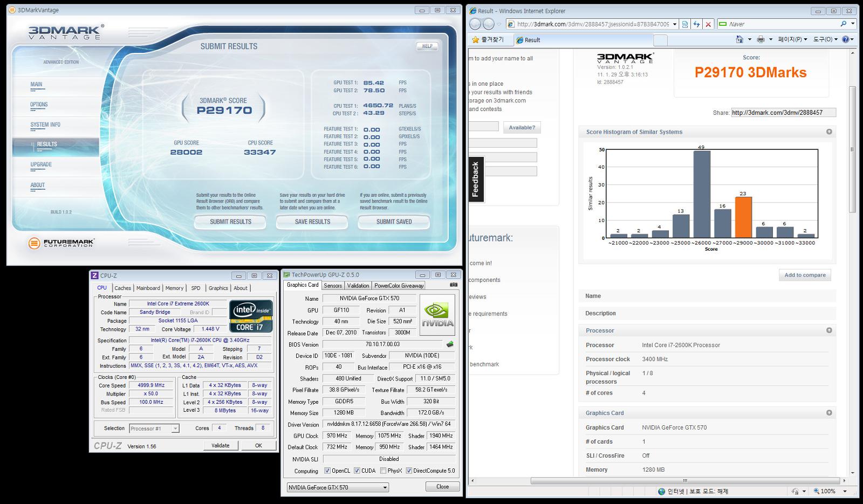The width and height of the screenshot is (863, 504).
Task: Click the Futuremark Corporation logo
Action: tap(61, 243)
